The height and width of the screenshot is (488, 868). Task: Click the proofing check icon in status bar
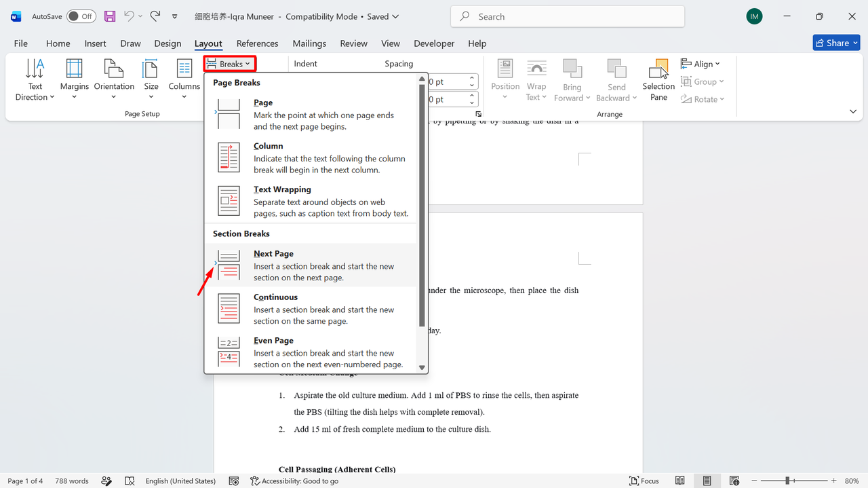[x=130, y=481]
